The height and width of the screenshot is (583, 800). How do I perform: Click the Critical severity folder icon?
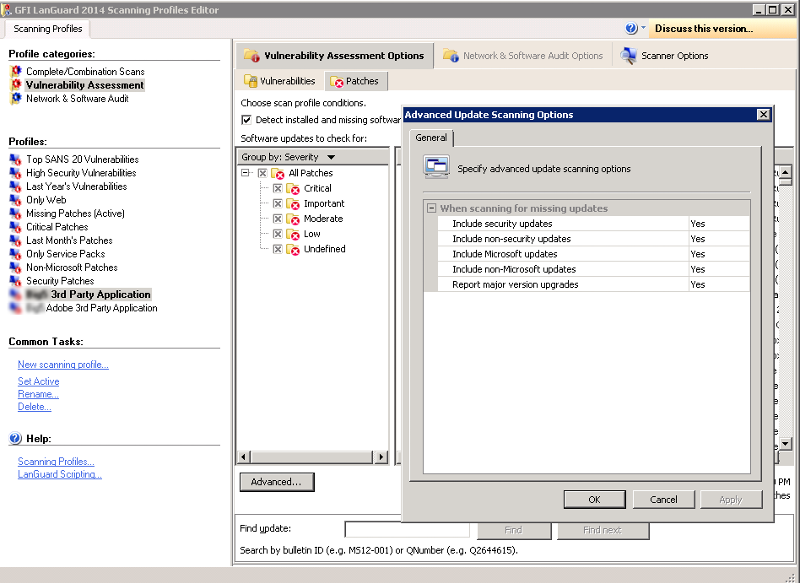293,189
